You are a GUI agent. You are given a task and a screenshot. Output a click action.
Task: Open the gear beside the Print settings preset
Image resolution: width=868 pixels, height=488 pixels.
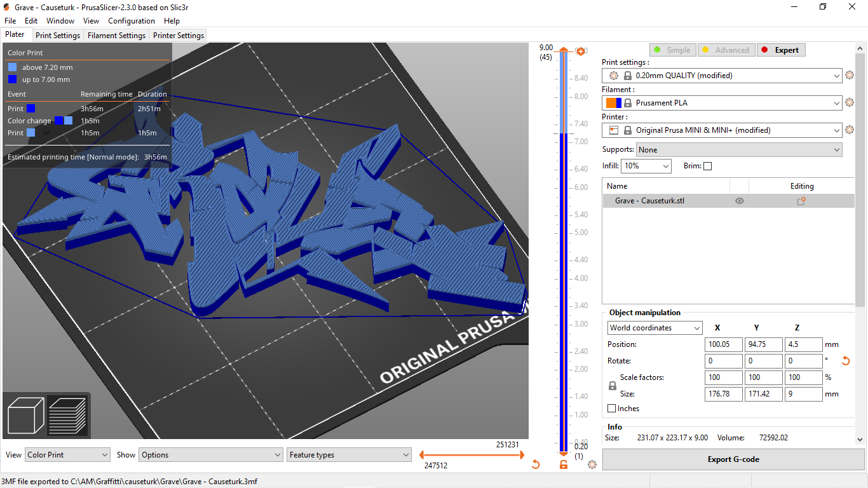click(x=850, y=76)
